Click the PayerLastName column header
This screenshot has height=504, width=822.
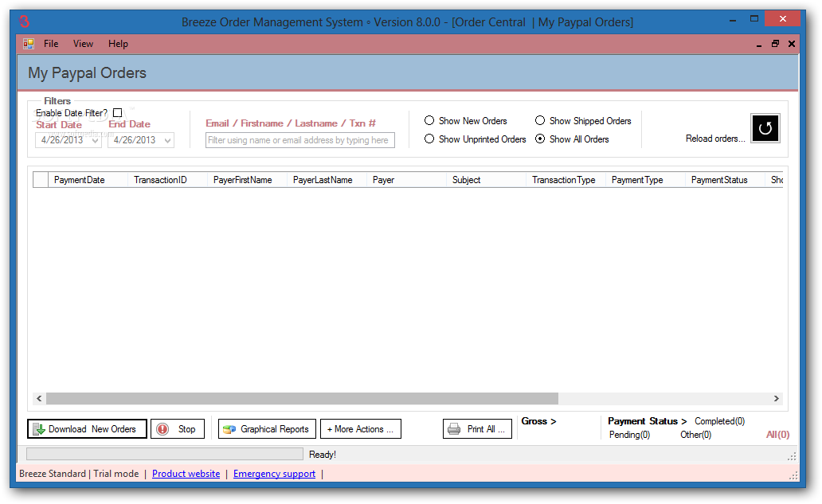pos(327,180)
